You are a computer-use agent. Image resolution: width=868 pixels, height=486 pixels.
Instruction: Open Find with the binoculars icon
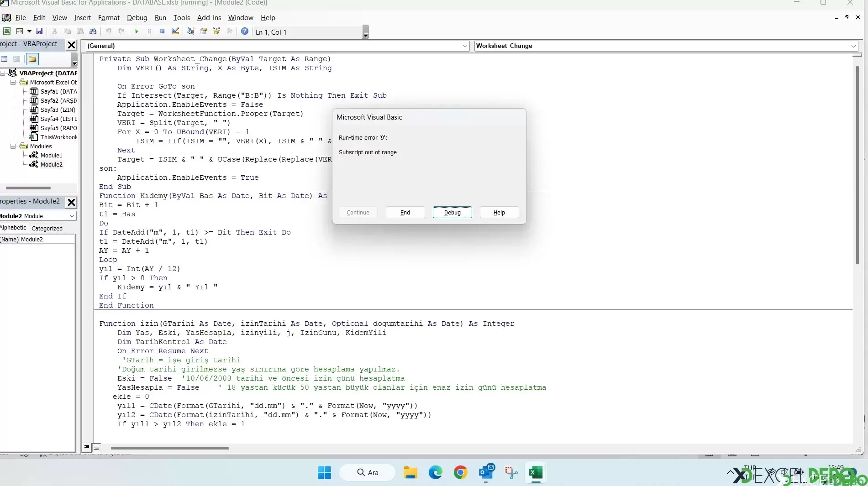click(93, 31)
